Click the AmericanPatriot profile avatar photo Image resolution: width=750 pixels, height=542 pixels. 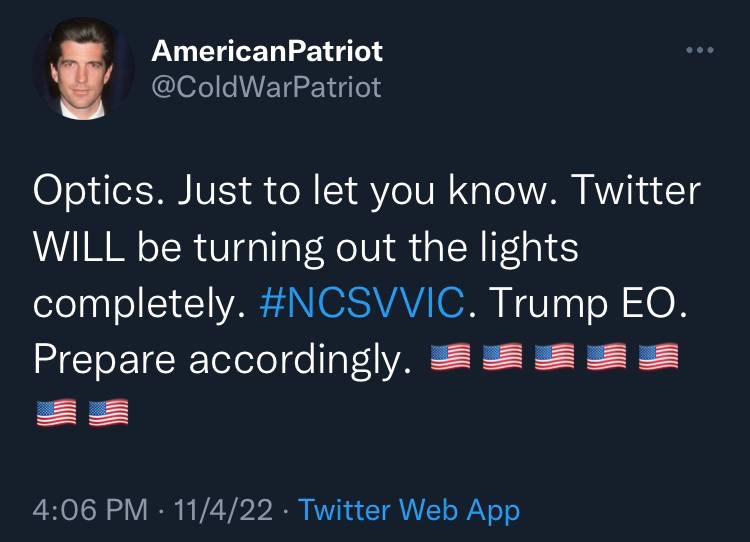[x=83, y=69]
